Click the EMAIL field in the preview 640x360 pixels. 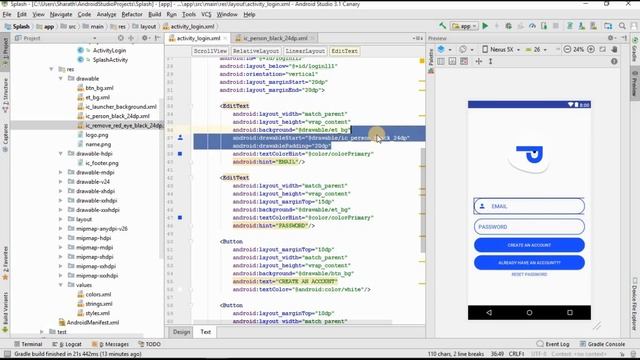tap(529, 206)
